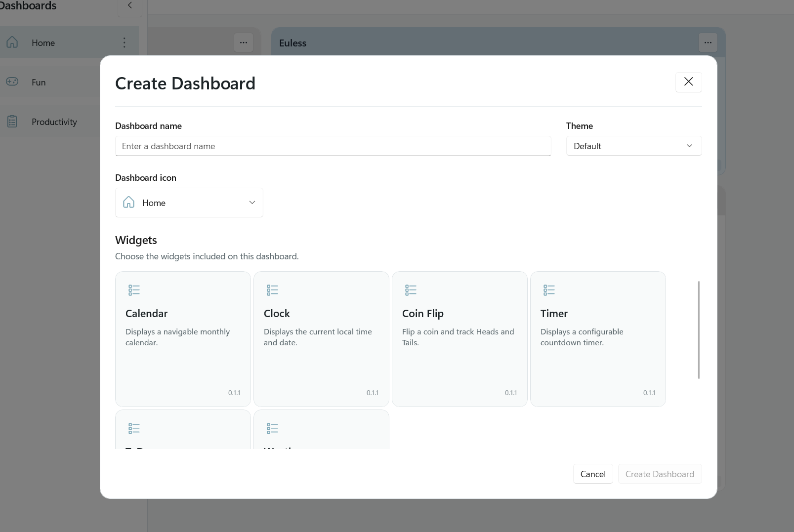Click the Theme dropdown chevron arrow
The width and height of the screenshot is (794, 532).
[689, 146]
